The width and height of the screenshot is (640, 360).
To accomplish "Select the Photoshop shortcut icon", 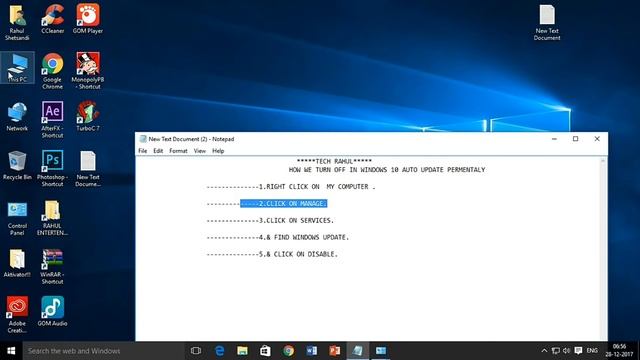I will coord(53,169).
